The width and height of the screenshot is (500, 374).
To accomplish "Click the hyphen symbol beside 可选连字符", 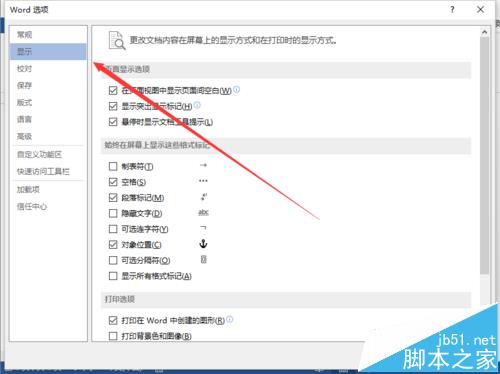I will [x=203, y=228].
